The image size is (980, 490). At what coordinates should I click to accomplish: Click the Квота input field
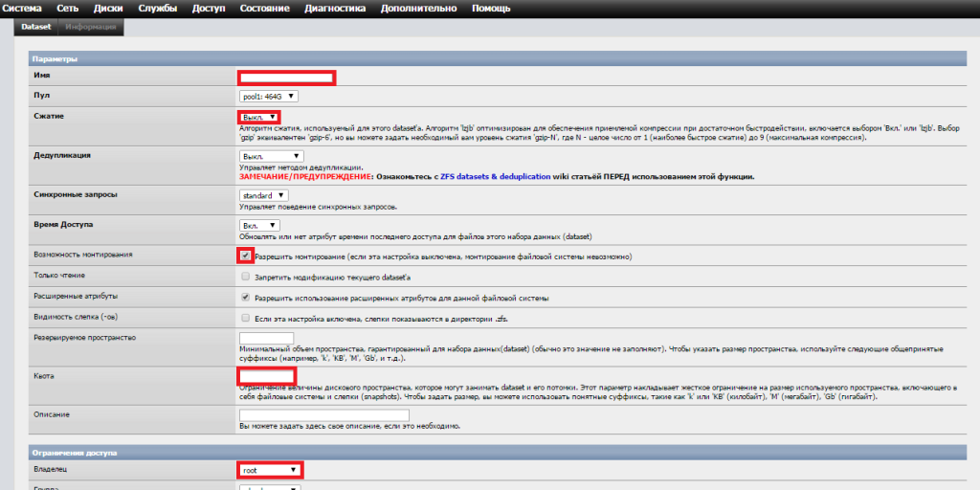coord(266,376)
